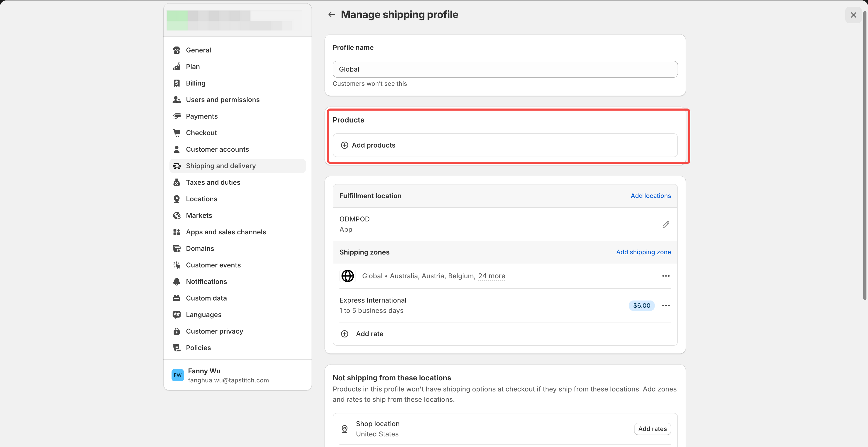868x447 pixels.
Task: Click the plus icon next to Add products
Action: (344, 145)
